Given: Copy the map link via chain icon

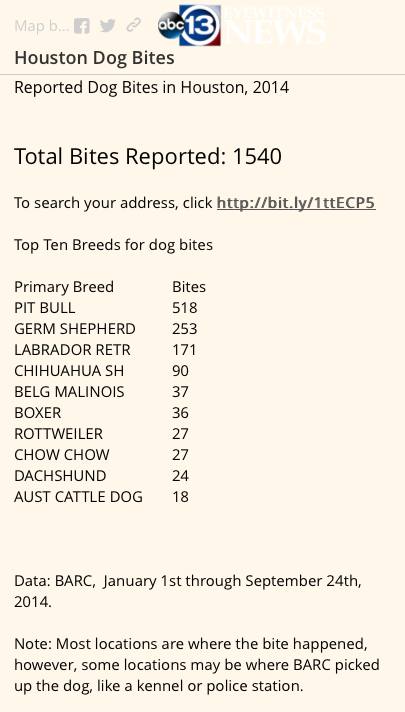Looking at the screenshot, I should click(x=133, y=25).
